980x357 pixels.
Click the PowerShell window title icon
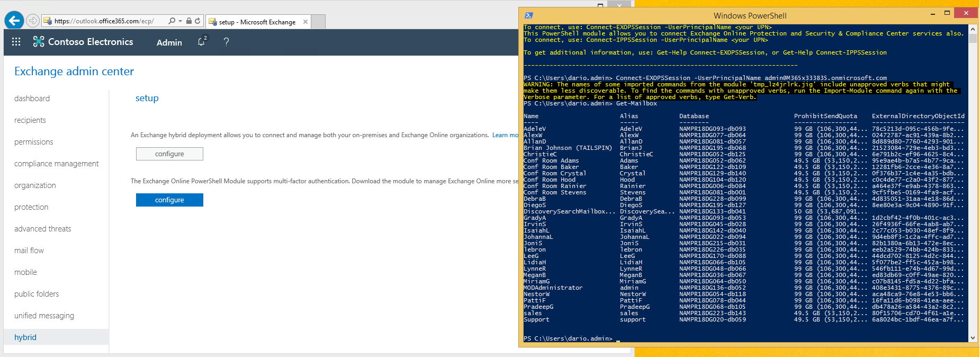(x=528, y=15)
